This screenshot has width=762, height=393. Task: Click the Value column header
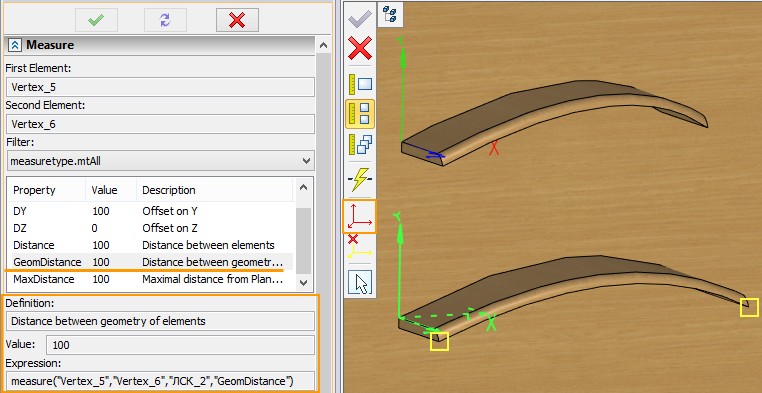pos(104,190)
